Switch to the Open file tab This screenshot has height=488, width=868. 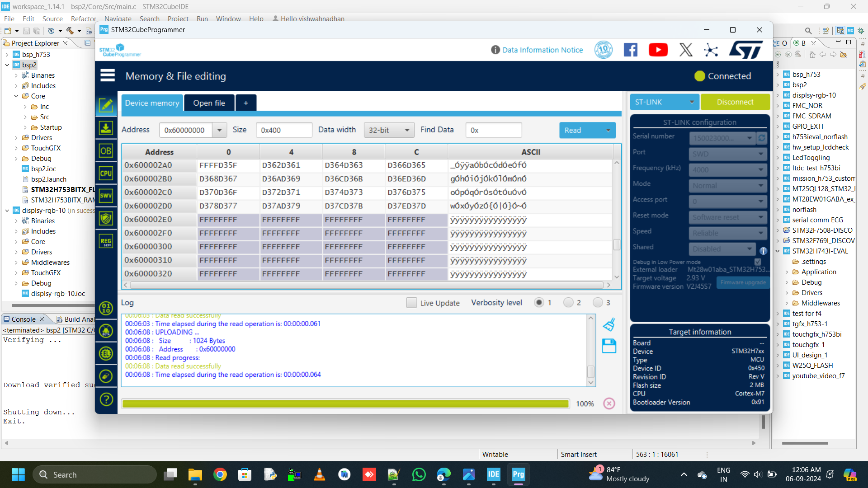209,103
